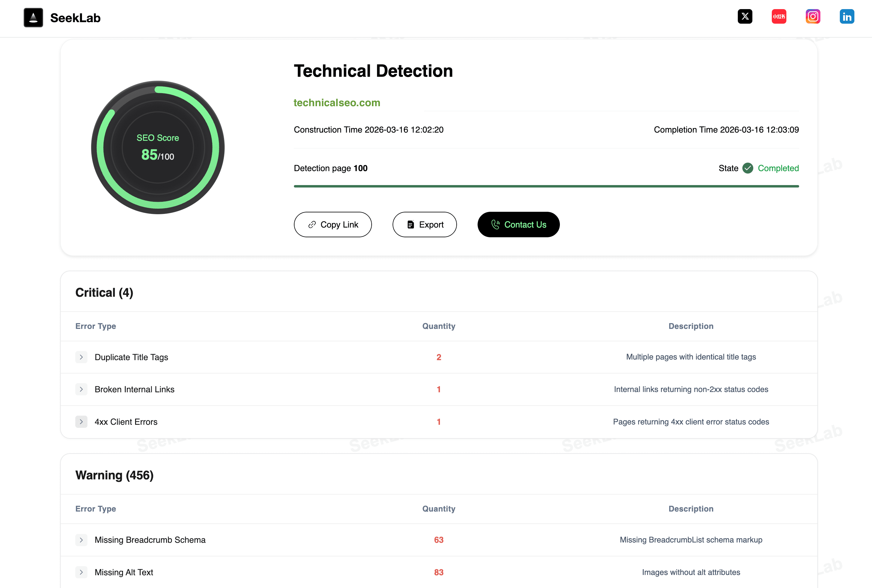Viewport: 872px width, 588px height.
Task: Expand the Broken Internal Links row
Action: click(81, 389)
